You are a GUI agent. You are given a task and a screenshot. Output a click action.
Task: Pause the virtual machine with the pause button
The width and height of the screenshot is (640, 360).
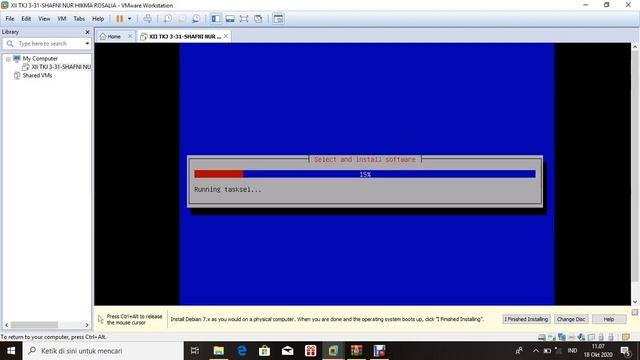click(x=120, y=19)
